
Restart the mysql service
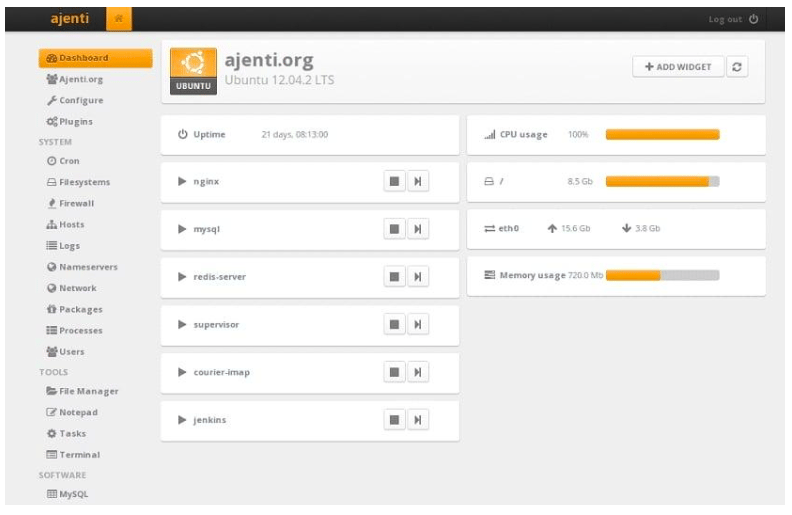click(418, 229)
